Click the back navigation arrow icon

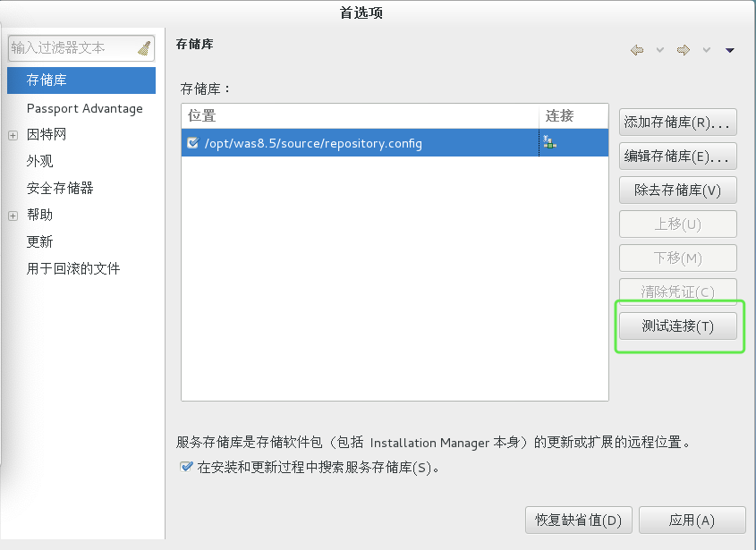637,50
